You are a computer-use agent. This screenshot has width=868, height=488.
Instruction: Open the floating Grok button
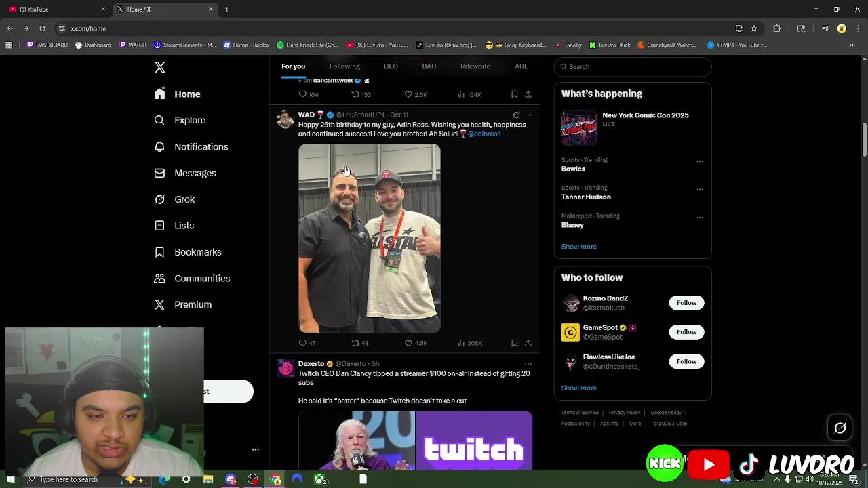pos(840,428)
